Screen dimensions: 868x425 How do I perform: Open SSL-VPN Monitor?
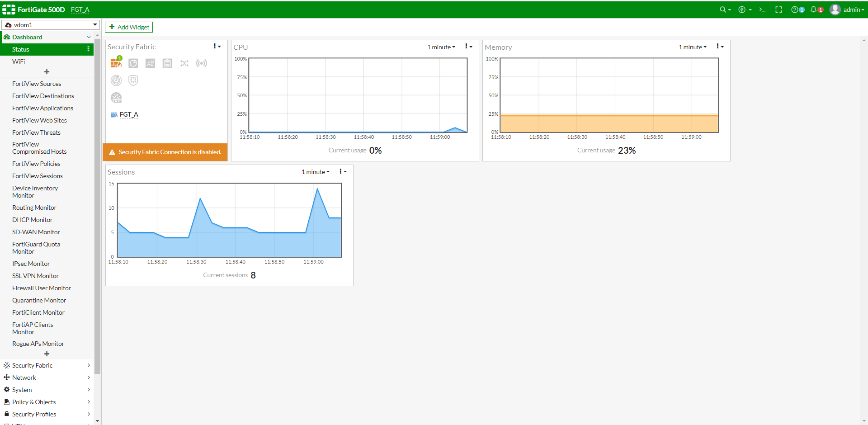click(47, 276)
